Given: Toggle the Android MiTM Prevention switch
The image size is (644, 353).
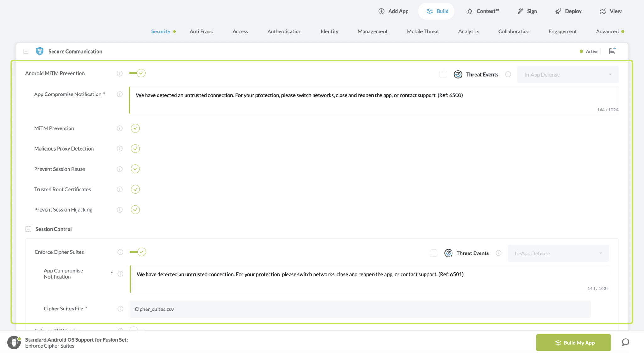Looking at the screenshot, I should [x=137, y=73].
